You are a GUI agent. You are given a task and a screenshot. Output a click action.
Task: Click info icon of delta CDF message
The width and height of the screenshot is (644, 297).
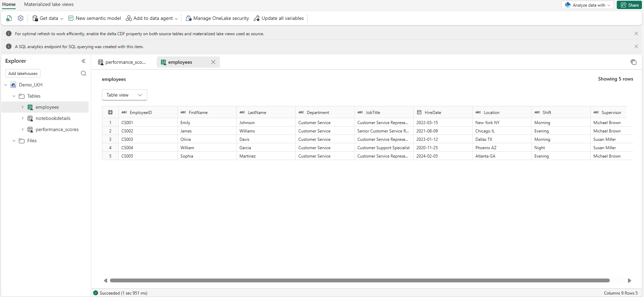click(9, 33)
